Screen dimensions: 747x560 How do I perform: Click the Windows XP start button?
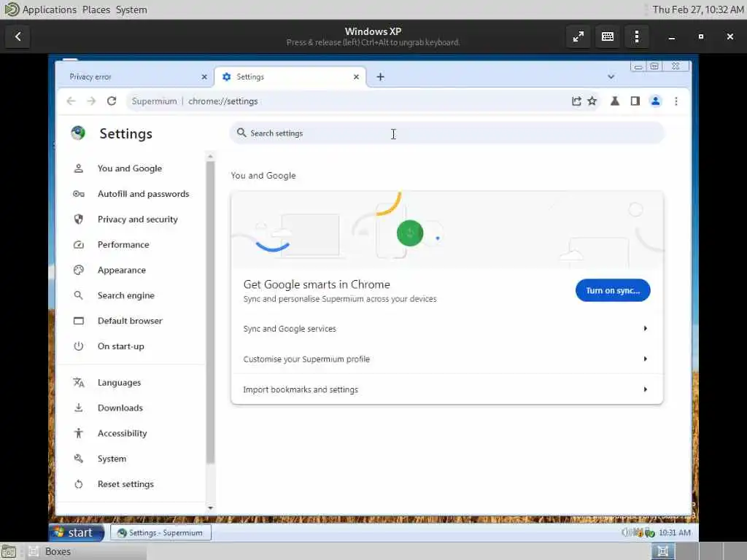point(76,532)
